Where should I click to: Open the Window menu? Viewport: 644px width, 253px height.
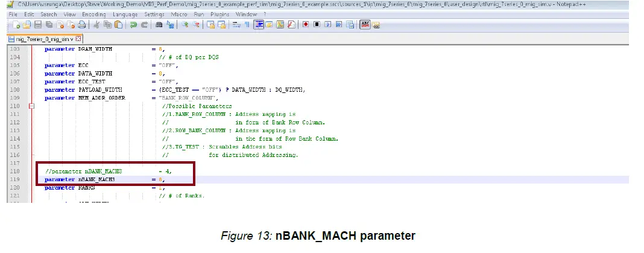(247, 14)
